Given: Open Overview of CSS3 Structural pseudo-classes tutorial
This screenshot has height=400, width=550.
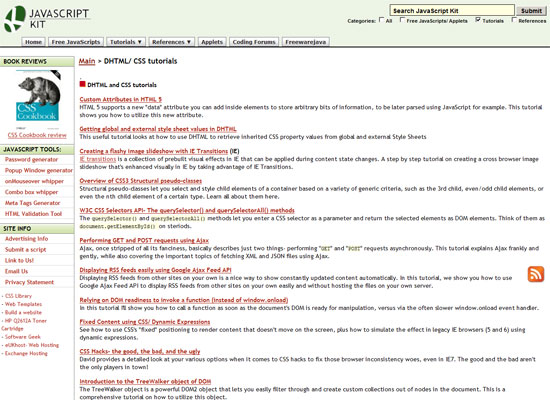Looking at the screenshot, I should [x=141, y=181].
